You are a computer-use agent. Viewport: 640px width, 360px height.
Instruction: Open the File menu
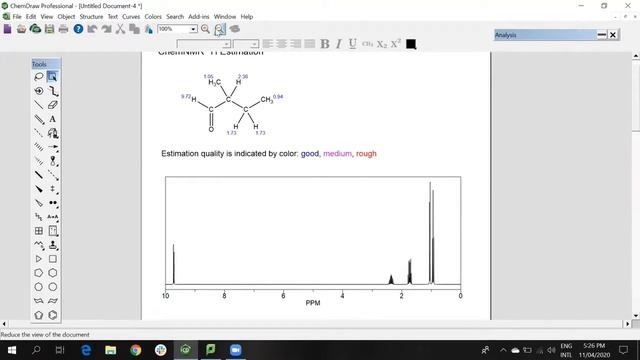[x=17, y=17]
